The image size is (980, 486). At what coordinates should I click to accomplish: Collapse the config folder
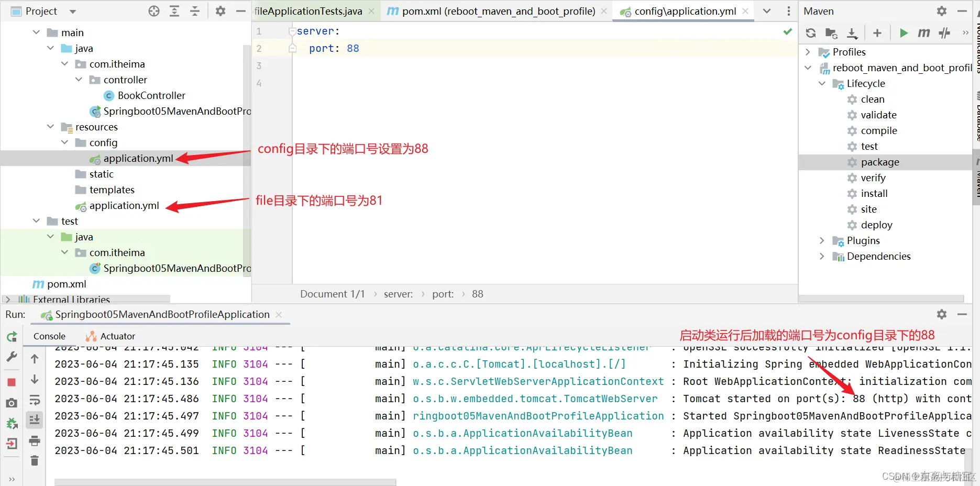pos(64,142)
